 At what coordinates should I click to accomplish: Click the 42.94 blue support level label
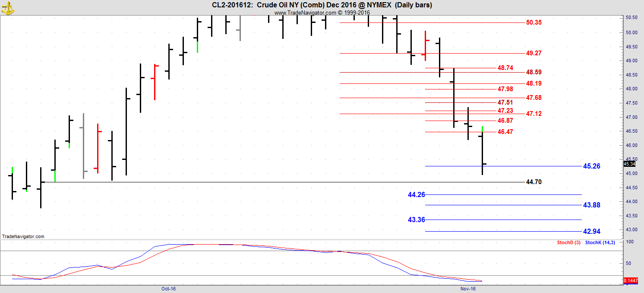[591, 231]
